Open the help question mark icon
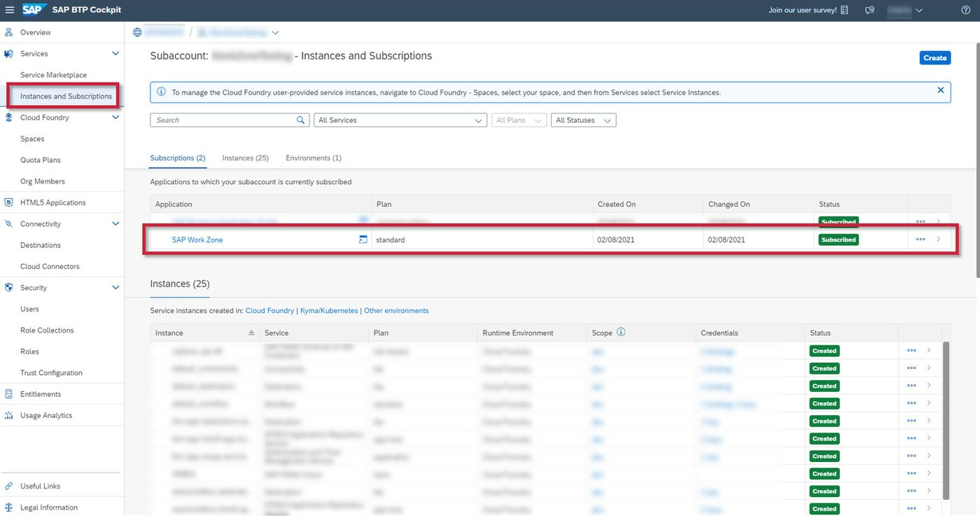Viewport: 980px width, 516px height. coord(966,10)
